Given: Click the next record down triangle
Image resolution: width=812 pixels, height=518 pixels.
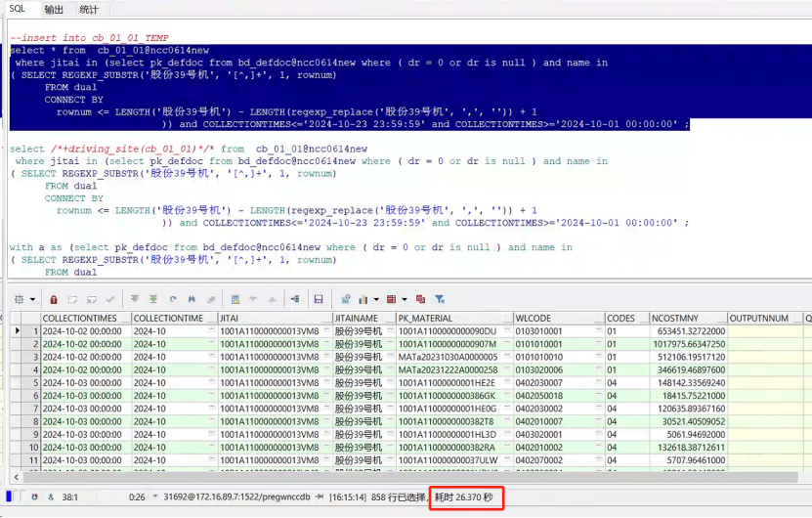Looking at the screenshot, I should [x=253, y=299].
